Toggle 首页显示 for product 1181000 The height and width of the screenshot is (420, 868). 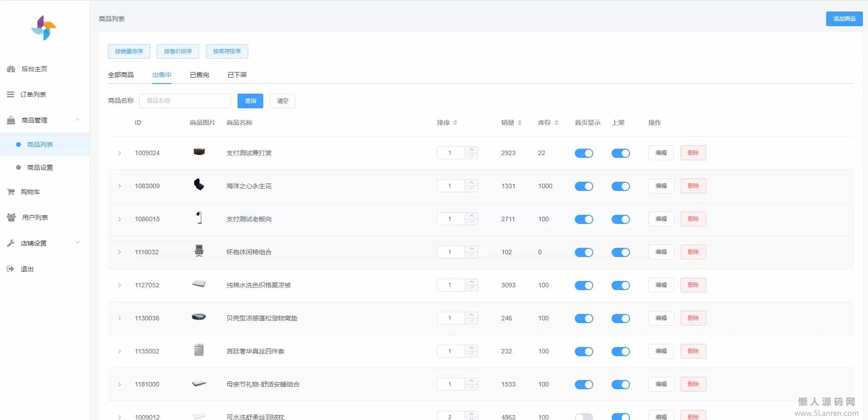(584, 385)
